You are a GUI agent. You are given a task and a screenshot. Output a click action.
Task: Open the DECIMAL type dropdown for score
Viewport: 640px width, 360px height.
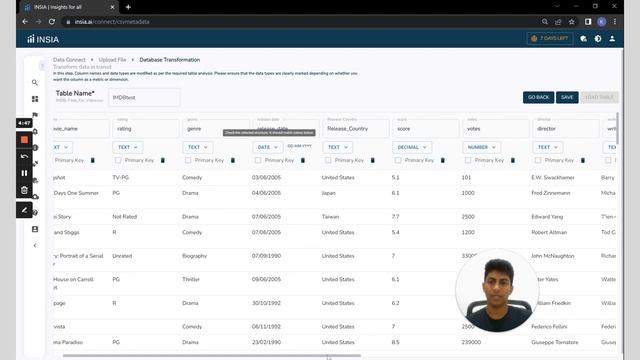pos(412,147)
